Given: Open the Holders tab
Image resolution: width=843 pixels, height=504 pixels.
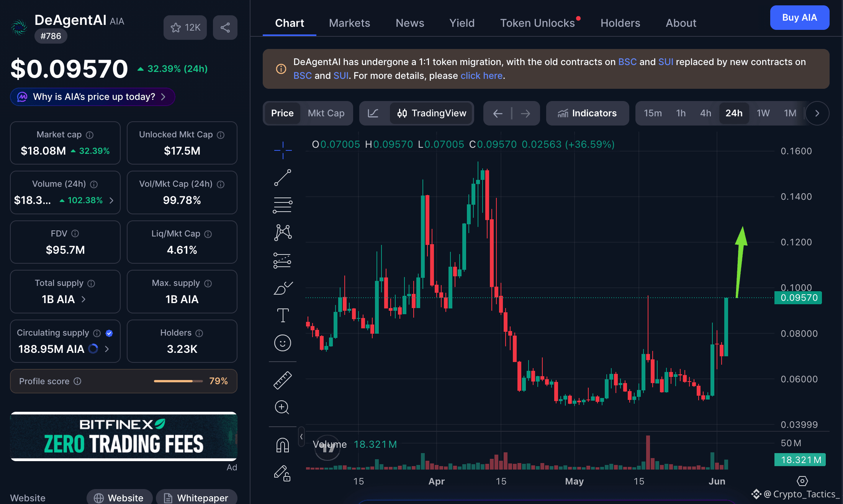Looking at the screenshot, I should (x=620, y=23).
